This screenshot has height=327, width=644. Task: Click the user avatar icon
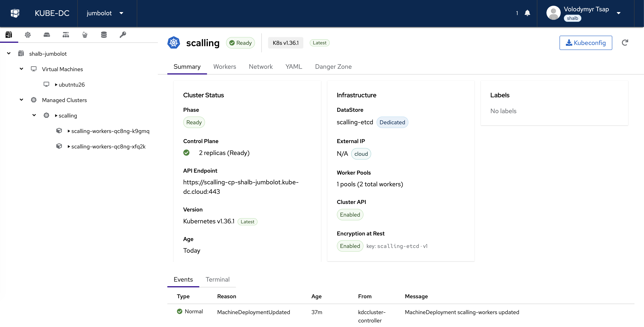point(553,13)
